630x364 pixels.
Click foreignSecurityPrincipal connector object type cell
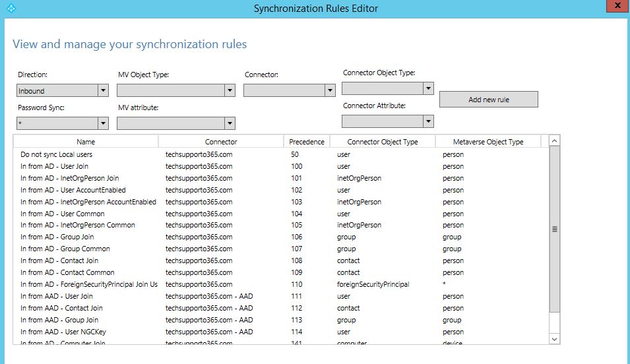[373, 284]
